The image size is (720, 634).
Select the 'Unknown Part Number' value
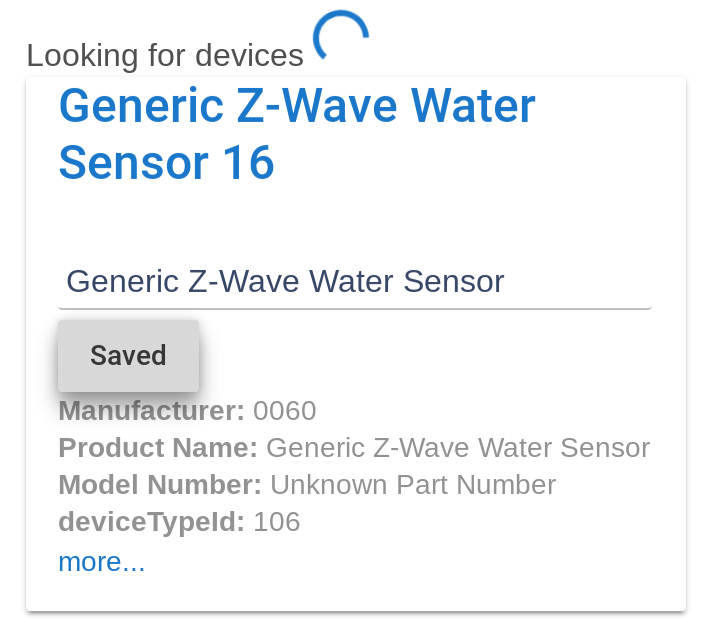413,485
